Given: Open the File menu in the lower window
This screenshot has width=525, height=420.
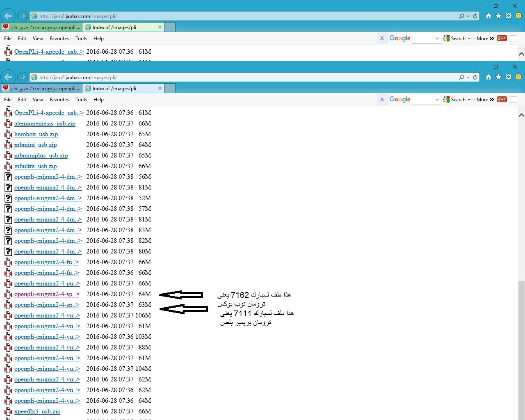Looking at the screenshot, I should 8,99.
